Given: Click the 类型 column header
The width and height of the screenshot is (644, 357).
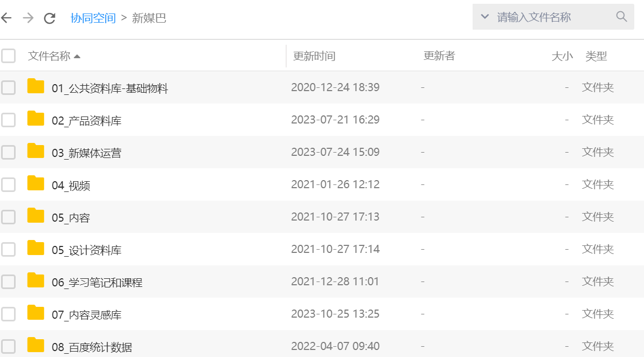Looking at the screenshot, I should (596, 56).
